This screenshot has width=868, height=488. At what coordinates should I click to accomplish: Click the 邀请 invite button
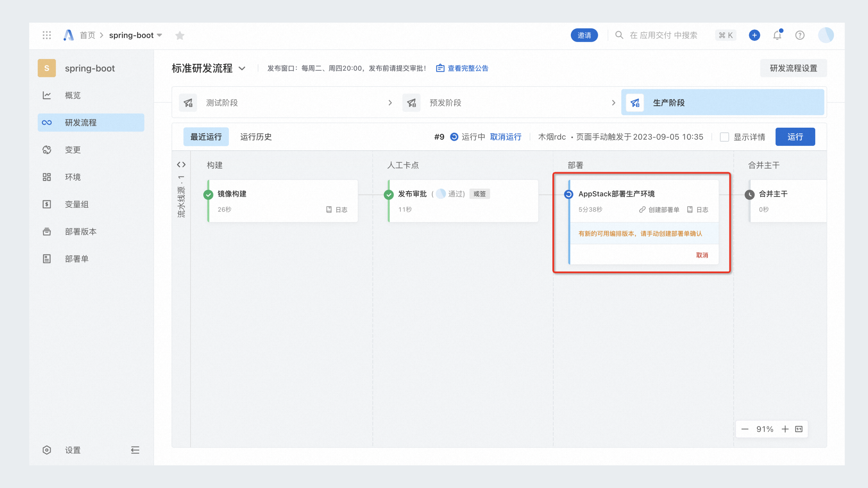(584, 35)
